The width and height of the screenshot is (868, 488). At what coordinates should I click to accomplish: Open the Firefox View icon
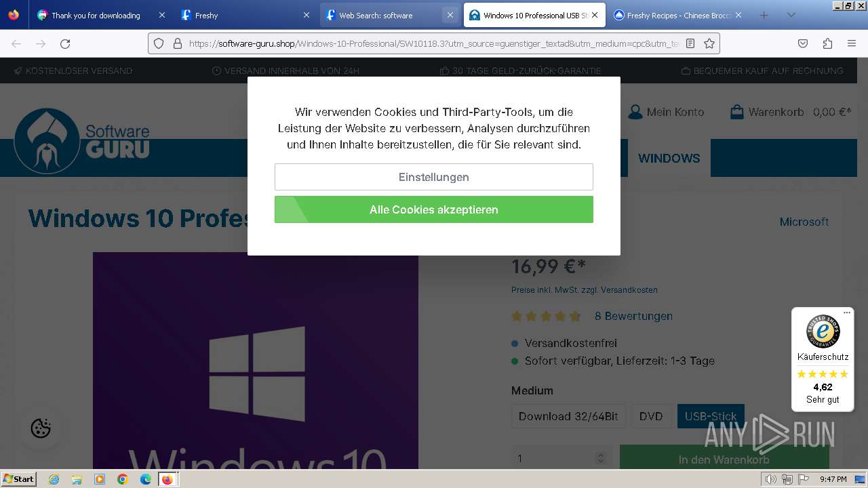(14, 15)
